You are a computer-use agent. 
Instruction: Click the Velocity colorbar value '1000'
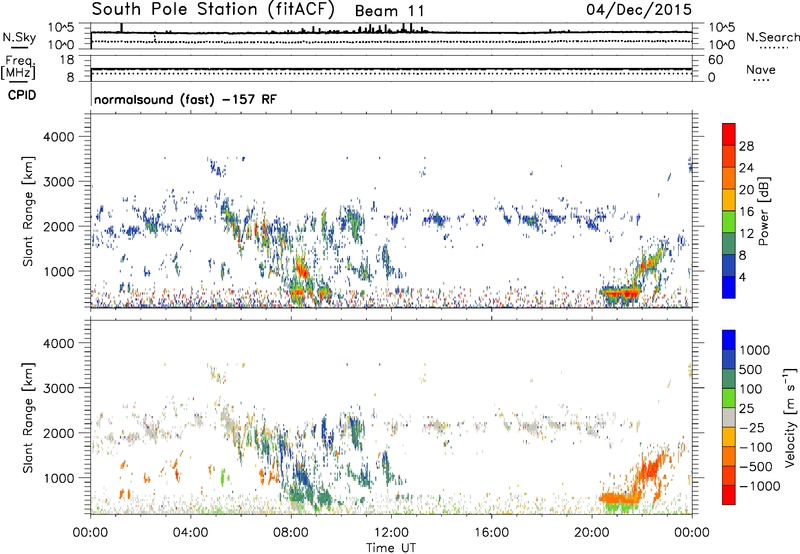(x=754, y=350)
